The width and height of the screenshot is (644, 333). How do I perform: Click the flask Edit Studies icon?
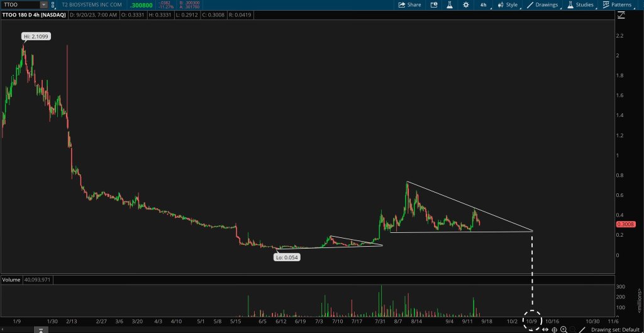coord(449,5)
